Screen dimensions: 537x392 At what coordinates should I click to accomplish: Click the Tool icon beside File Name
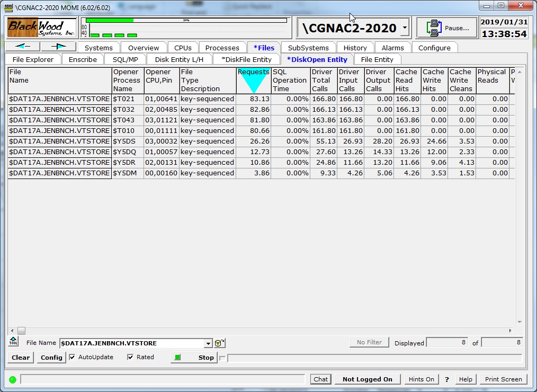14,342
